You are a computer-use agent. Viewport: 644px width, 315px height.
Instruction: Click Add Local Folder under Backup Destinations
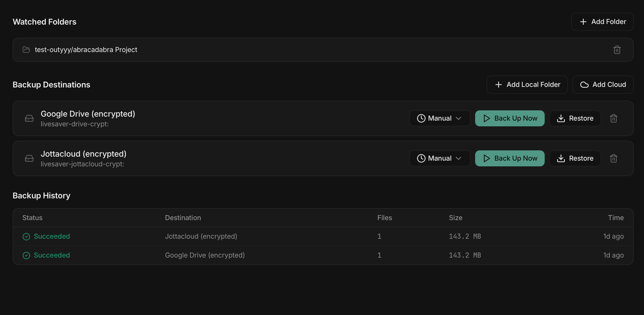point(527,84)
